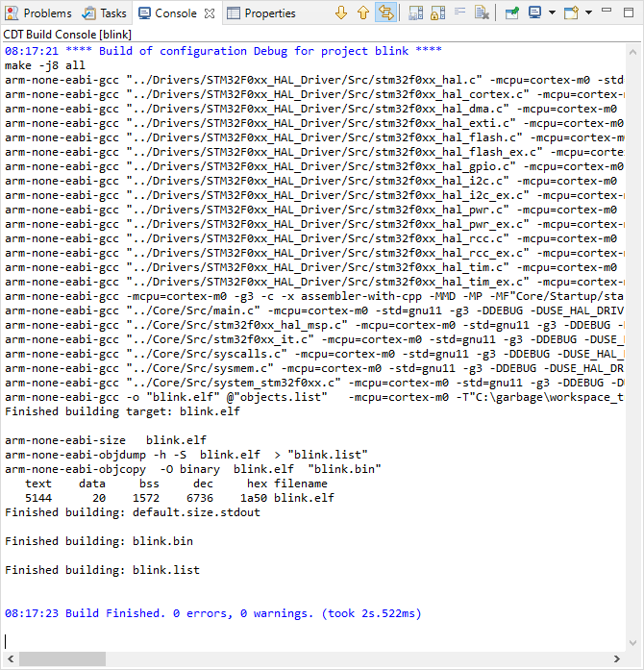Toggle the scroll lock icon

pyautogui.click(x=438, y=13)
